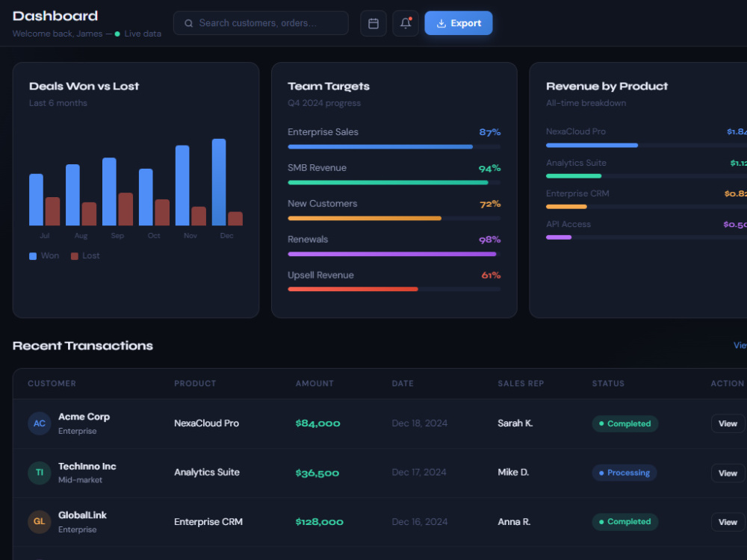747x560 pixels.
Task: Click the GlobalLink GL avatar
Action: click(40, 522)
